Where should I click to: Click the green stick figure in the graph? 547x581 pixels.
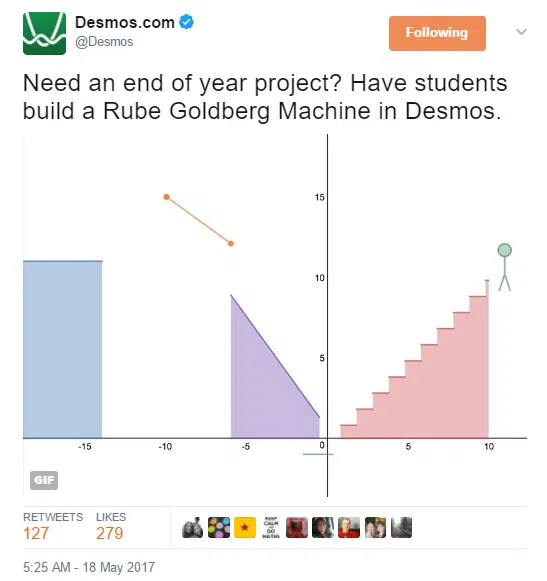tap(505, 267)
